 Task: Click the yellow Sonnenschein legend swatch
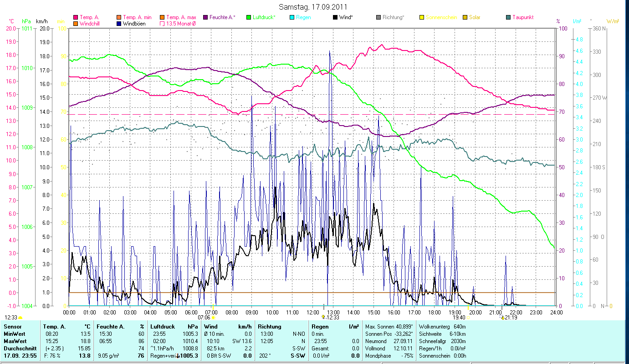tap(422, 17)
